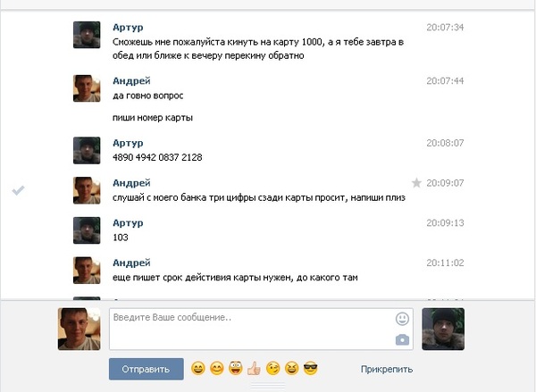536x392 pixels.
Task: Click Андрей's avatar next to 20:11:02 message
Action: (87, 271)
